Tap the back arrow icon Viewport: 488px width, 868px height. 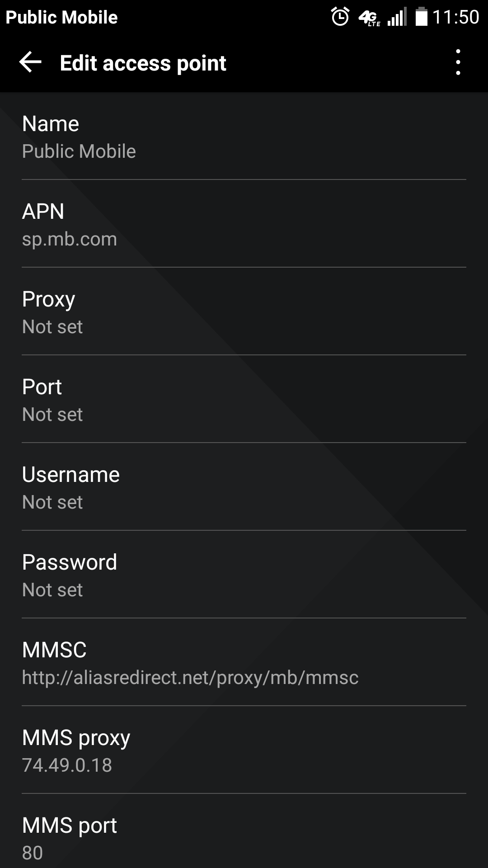31,62
